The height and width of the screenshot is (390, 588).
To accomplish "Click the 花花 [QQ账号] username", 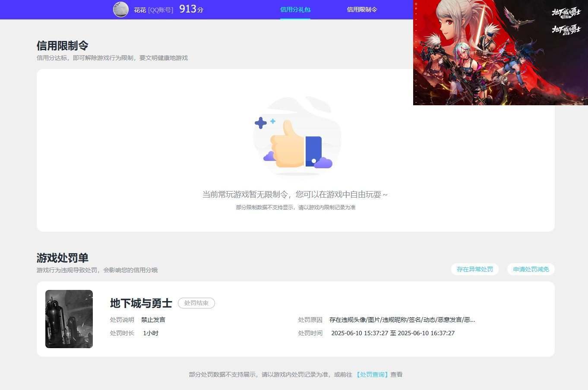I will tap(153, 9).
